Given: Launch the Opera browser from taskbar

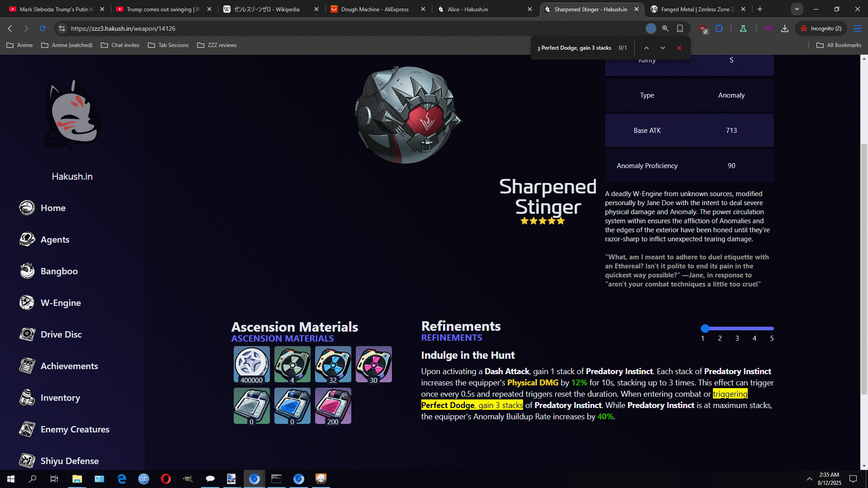Looking at the screenshot, I should (166, 479).
